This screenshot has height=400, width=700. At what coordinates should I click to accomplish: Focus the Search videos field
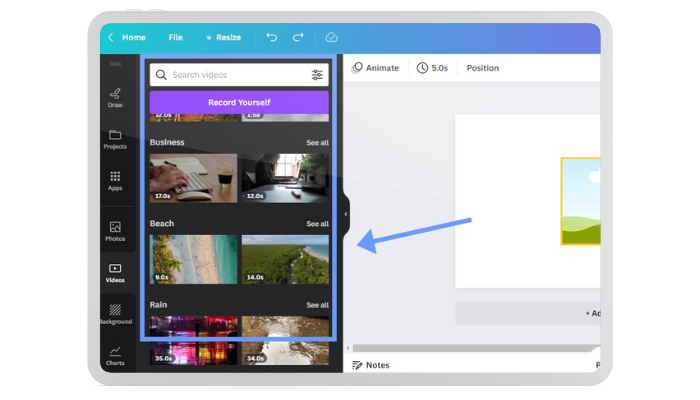(x=239, y=75)
